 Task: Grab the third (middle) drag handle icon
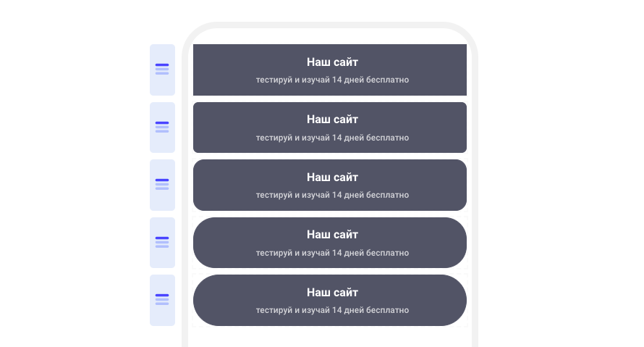click(162, 185)
